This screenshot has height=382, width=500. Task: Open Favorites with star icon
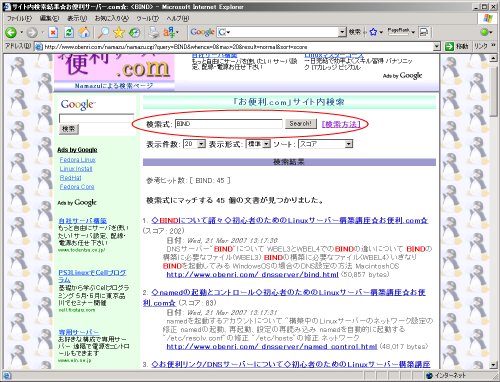[x=119, y=32]
